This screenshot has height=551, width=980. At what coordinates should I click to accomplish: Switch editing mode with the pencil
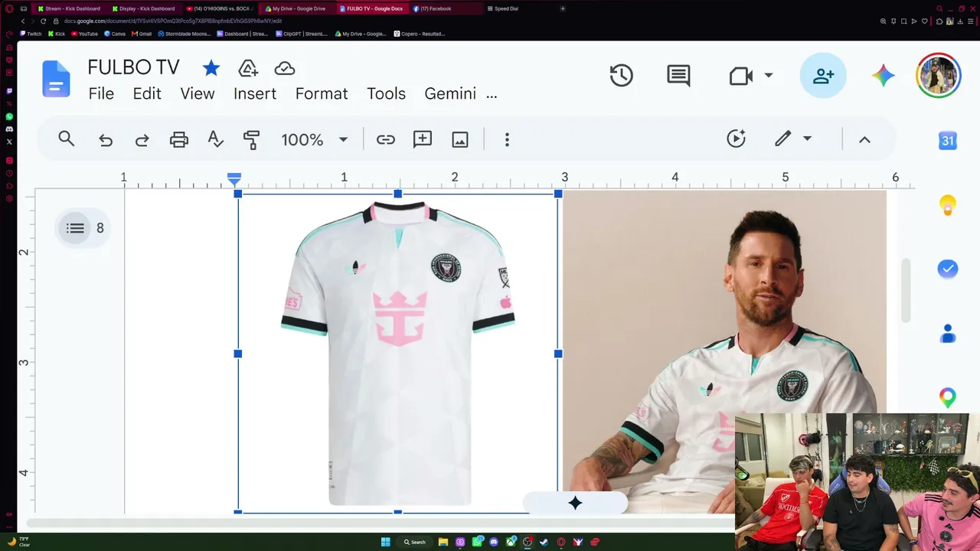782,139
